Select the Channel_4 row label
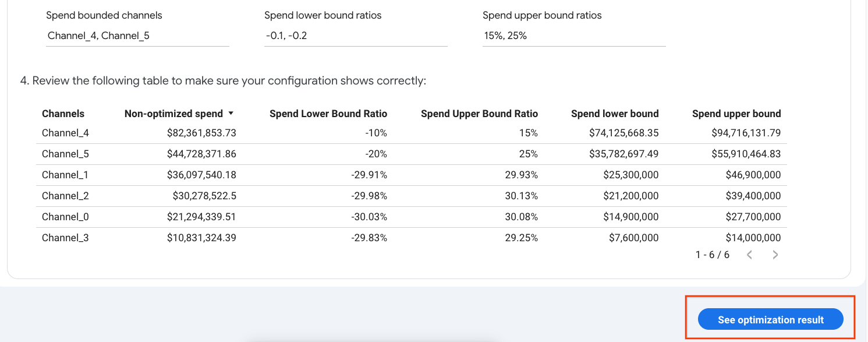 click(x=65, y=133)
